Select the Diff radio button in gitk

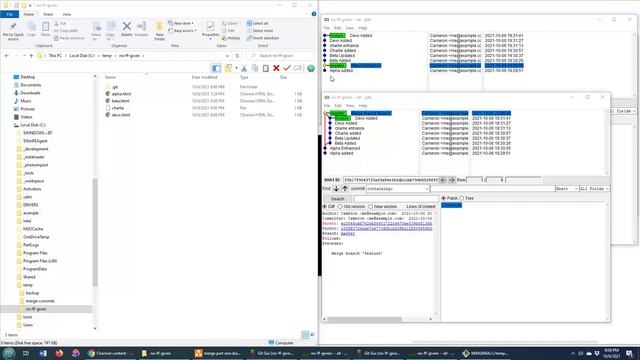(325, 207)
